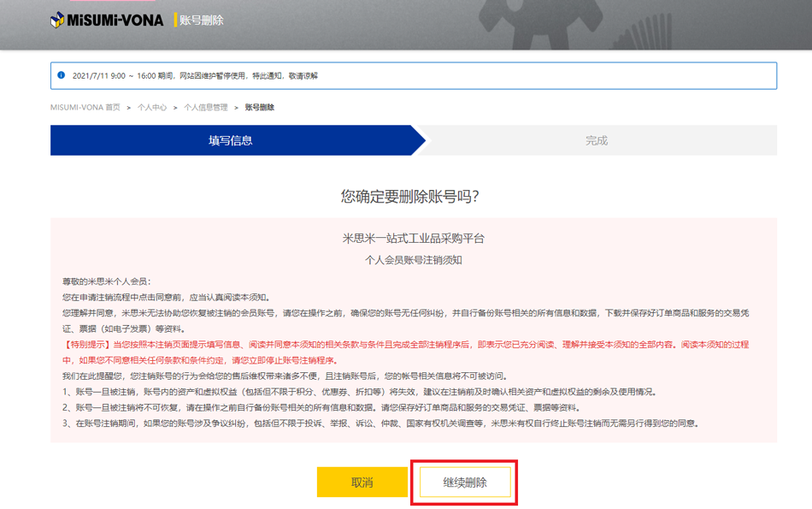The height and width of the screenshot is (509, 812).
Task: Click the 账号删除 page title in header
Action: [x=202, y=20]
